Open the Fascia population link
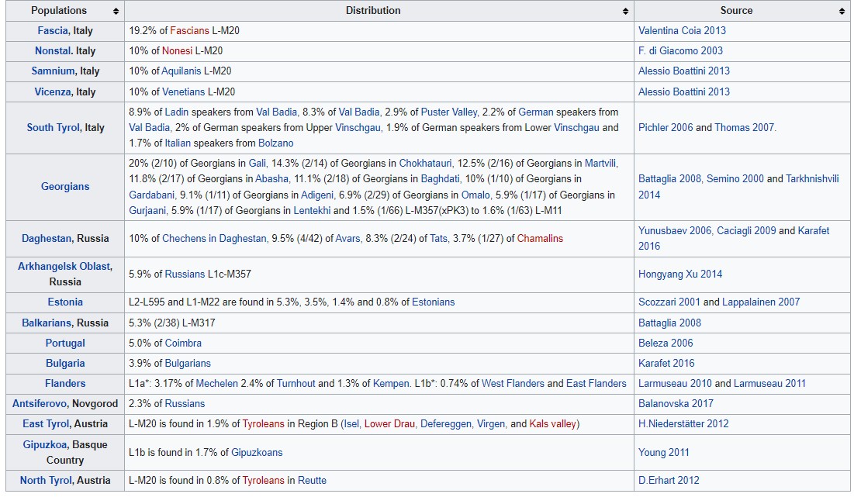The height and width of the screenshot is (504, 854). click(x=52, y=31)
